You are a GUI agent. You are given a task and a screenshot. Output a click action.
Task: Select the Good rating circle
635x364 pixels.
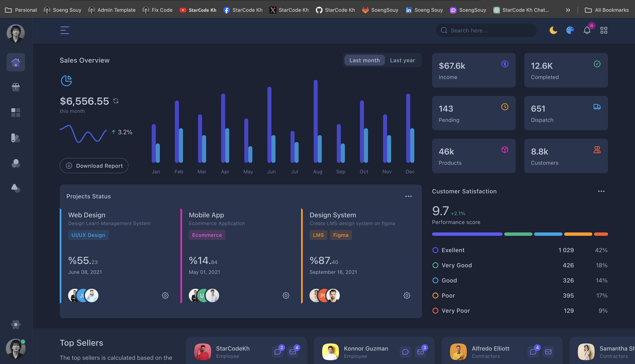point(435,281)
